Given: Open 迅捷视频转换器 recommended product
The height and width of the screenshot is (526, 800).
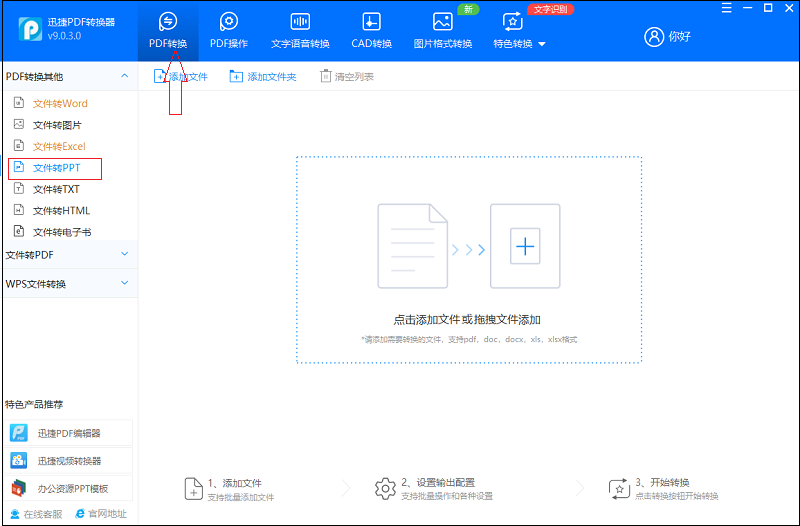Looking at the screenshot, I should click(x=69, y=461).
